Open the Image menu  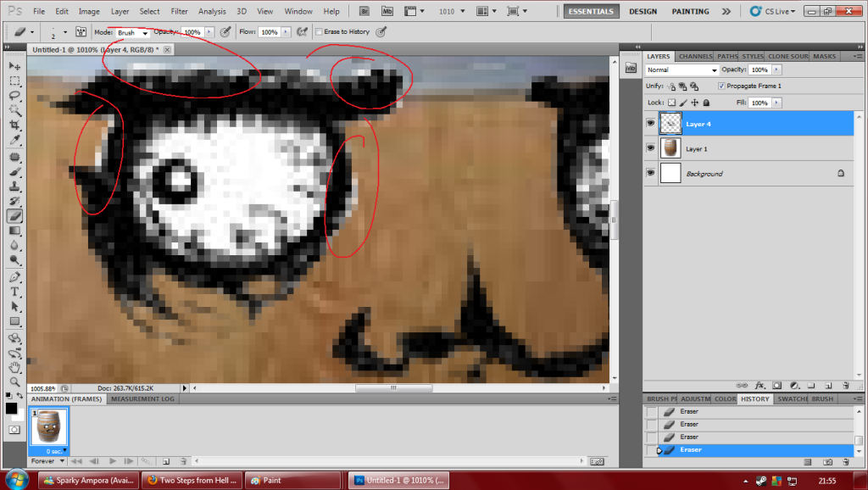click(89, 11)
